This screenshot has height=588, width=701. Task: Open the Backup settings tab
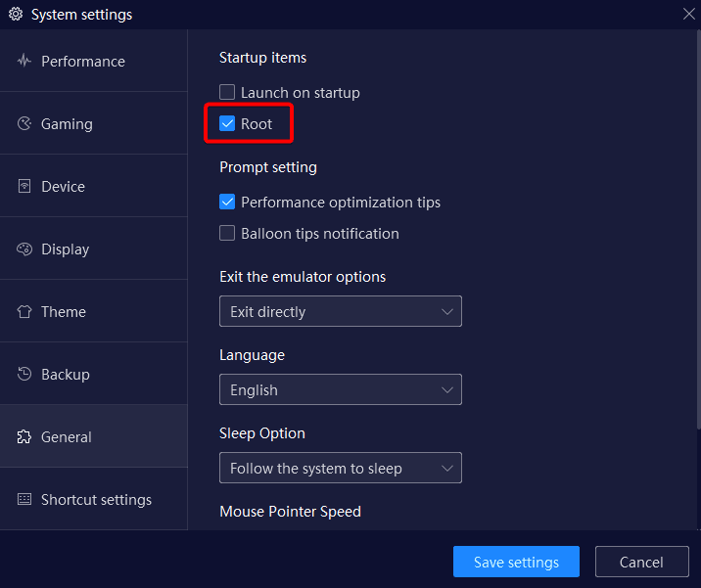click(94, 374)
